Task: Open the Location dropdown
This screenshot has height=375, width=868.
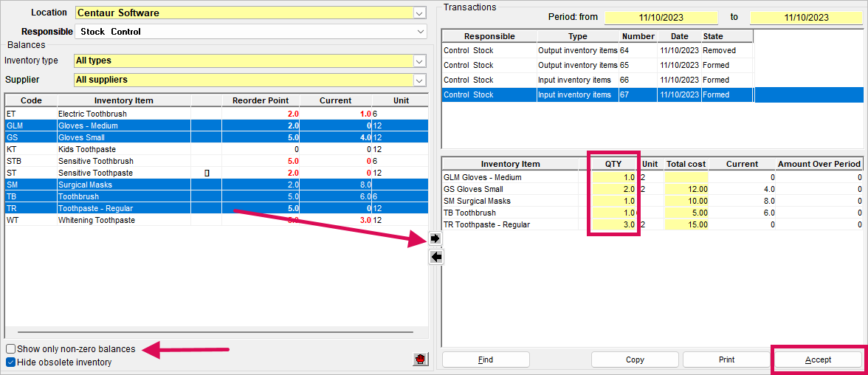Action: [419, 13]
